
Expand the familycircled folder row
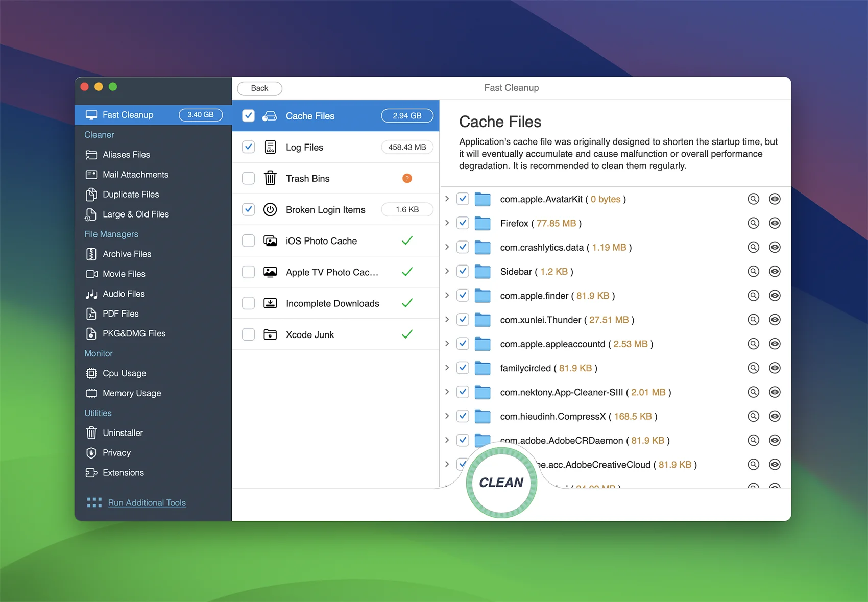coord(447,368)
